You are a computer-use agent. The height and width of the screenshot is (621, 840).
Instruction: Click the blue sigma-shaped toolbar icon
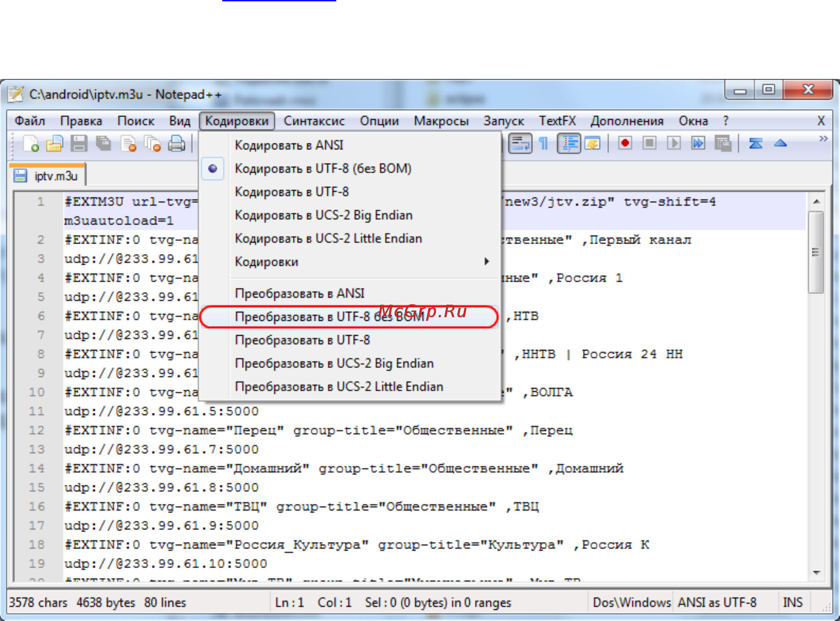pyautogui.click(x=756, y=144)
